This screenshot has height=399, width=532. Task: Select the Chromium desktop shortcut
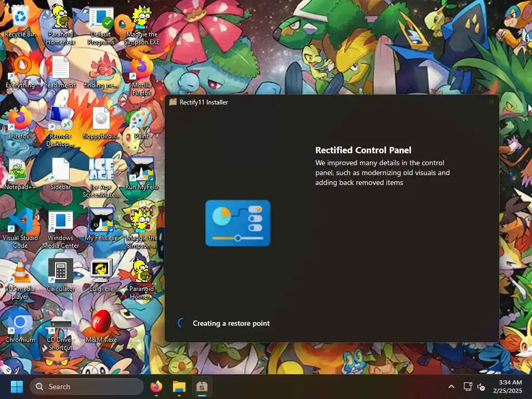pos(20,326)
